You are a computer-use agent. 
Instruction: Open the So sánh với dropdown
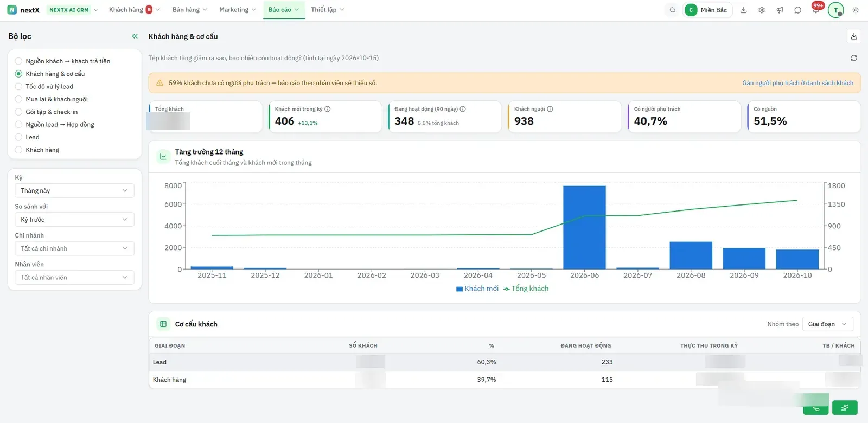(74, 220)
